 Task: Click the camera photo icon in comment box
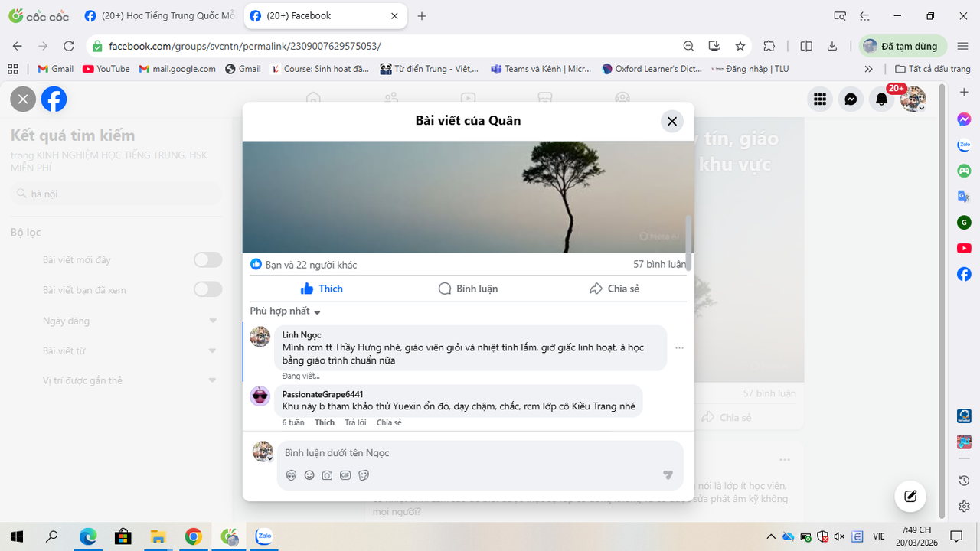pos(327,475)
